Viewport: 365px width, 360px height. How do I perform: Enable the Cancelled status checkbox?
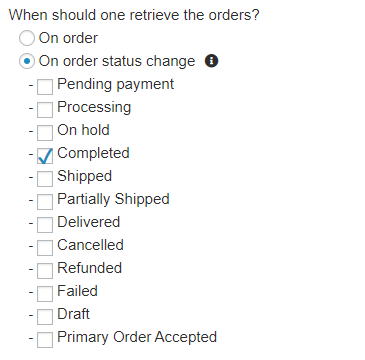tap(45, 248)
